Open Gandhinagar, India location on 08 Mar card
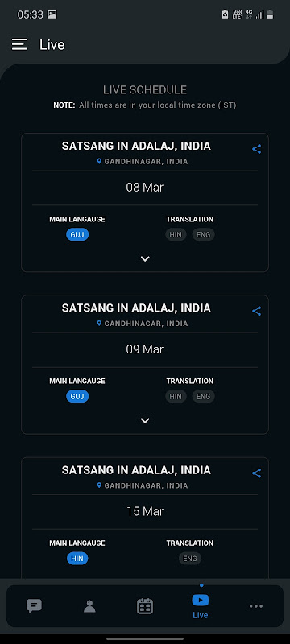 [x=142, y=162]
